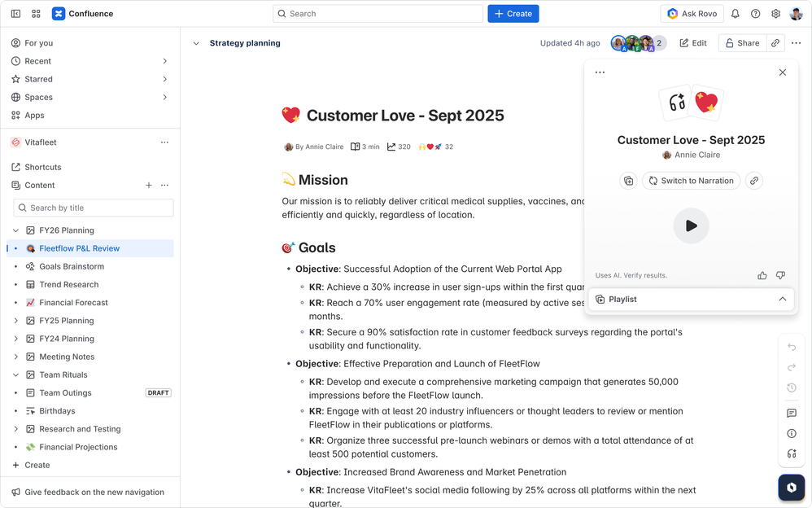This screenshot has width=812, height=508.
Task: Expand the Spaces menu chevron
Action: (x=164, y=98)
